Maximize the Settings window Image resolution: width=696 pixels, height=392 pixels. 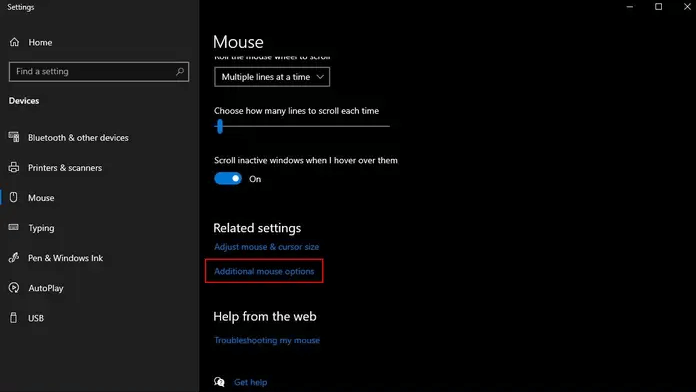tap(658, 7)
